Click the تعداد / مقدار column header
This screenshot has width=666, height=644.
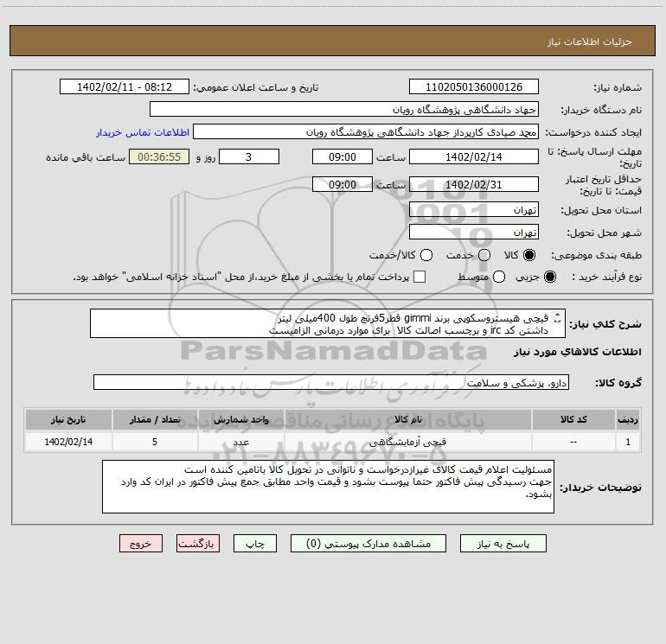[155, 419]
